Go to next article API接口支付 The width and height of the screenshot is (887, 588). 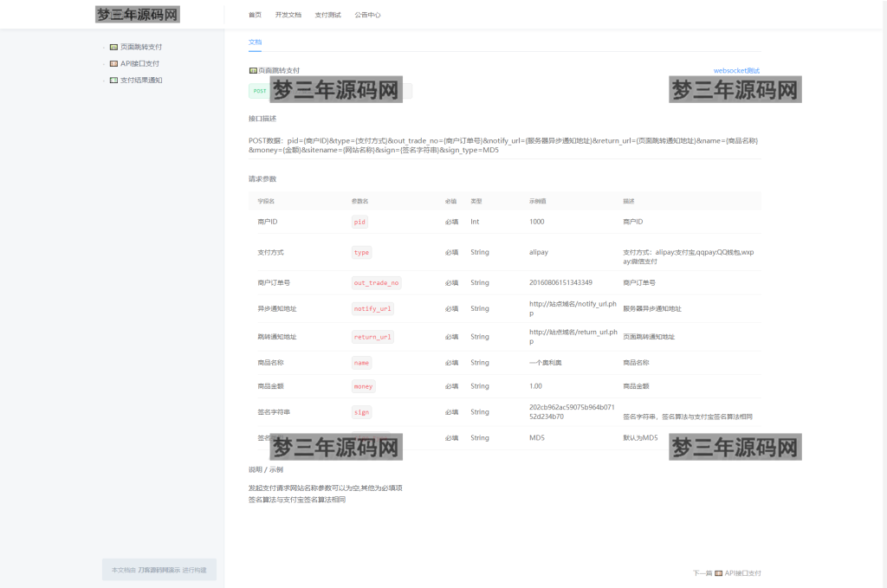pos(742,573)
